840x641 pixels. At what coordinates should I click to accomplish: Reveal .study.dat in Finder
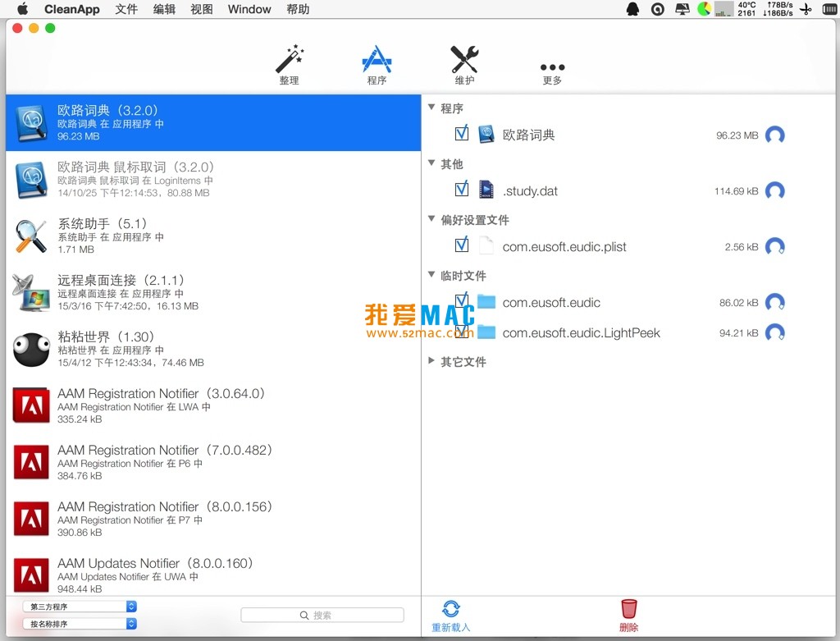pyautogui.click(x=775, y=190)
